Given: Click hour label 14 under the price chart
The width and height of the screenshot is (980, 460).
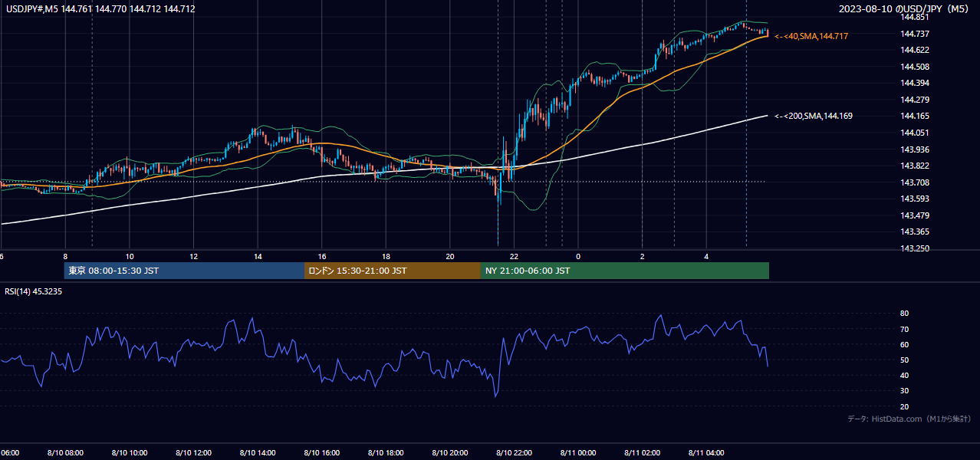Looking at the screenshot, I should tap(258, 257).
